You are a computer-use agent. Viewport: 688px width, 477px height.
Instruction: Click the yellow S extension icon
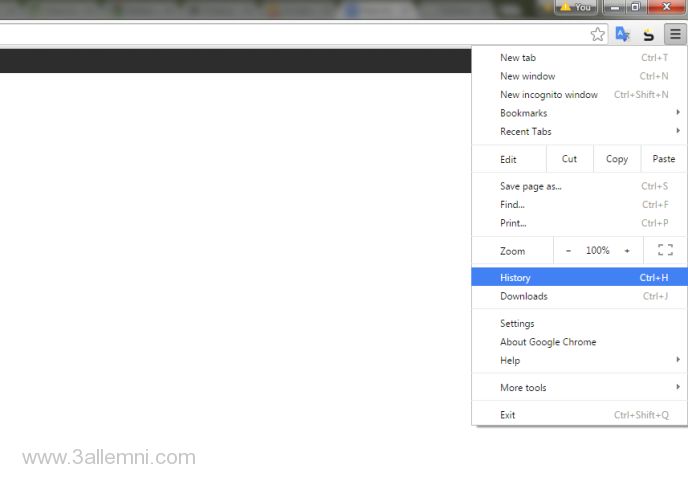(648, 35)
